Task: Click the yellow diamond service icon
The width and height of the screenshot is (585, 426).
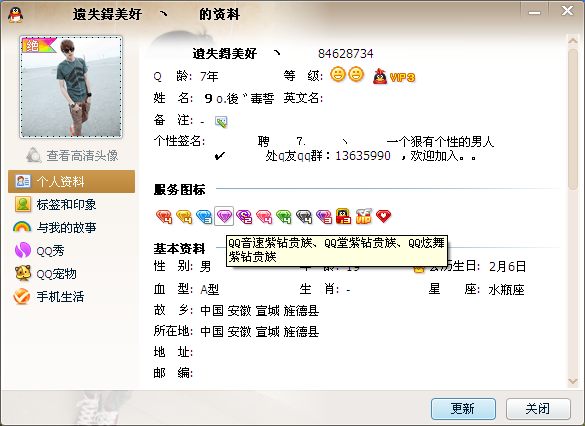Action: pyautogui.click(x=184, y=216)
